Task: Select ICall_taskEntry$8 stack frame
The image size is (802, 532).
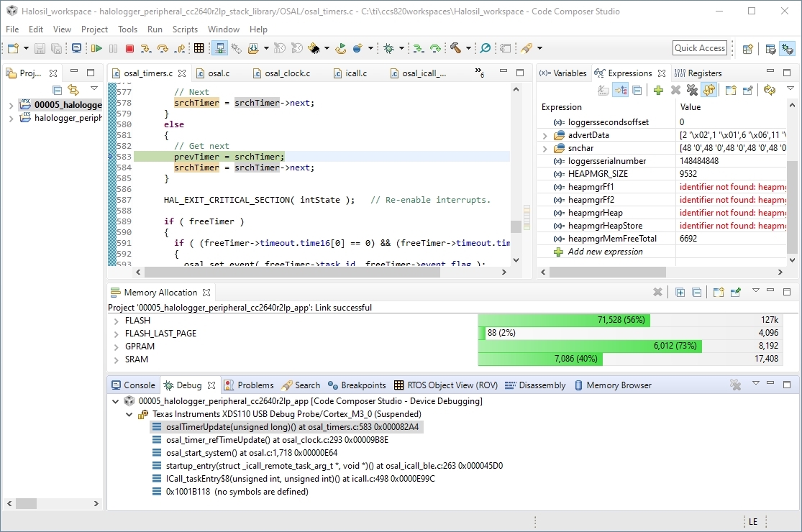Action: click(301, 479)
